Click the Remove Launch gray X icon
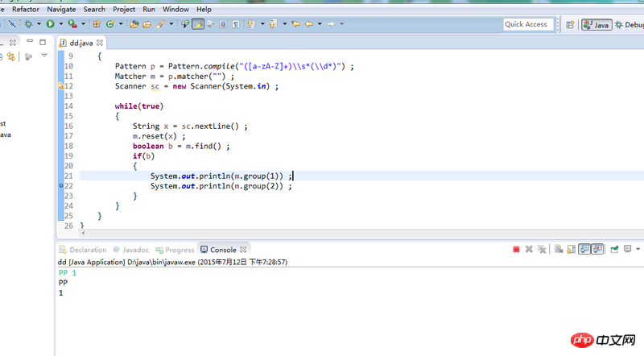The height and width of the screenshot is (356, 644). [x=529, y=249]
